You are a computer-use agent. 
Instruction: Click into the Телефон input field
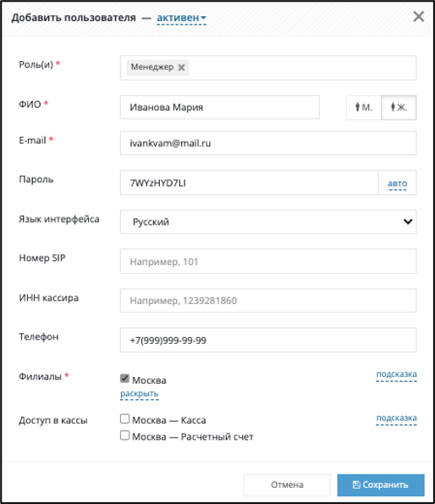click(268, 340)
